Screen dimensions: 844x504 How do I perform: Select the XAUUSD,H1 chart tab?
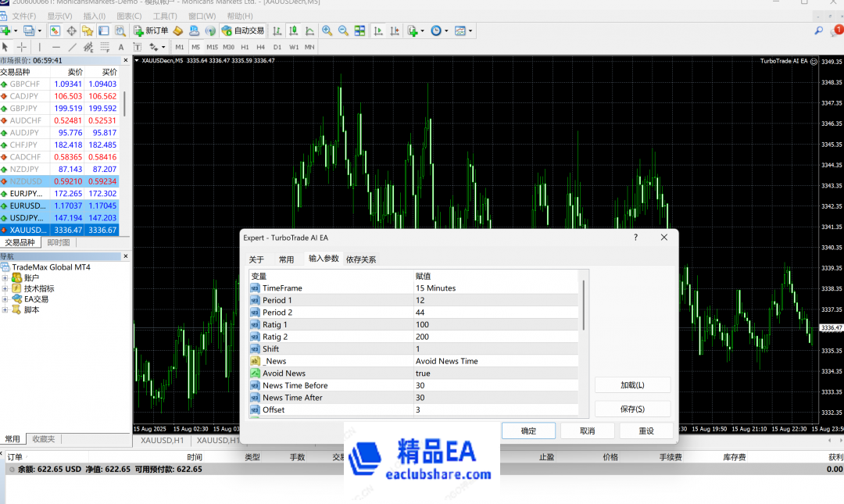pyautogui.click(x=162, y=441)
